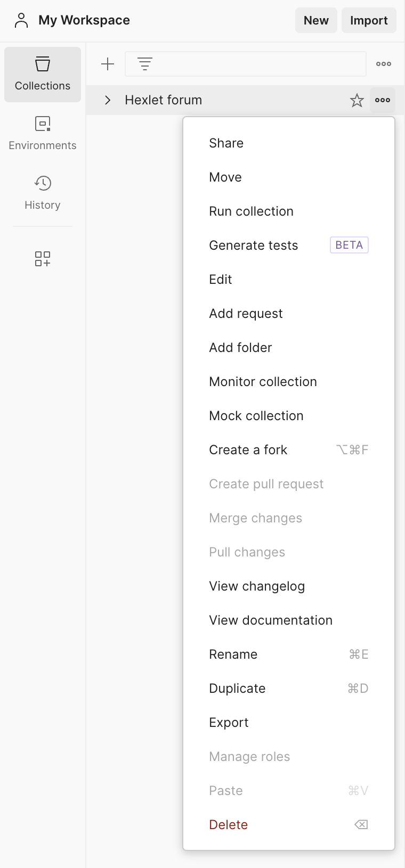Open the collections panel options (top three dots)
The image size is (405, 868).
tap(384, 64)
